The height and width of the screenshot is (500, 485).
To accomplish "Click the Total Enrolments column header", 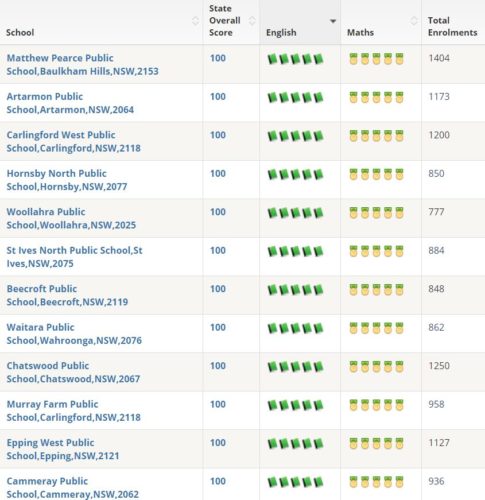I will pyautogui.click(x=452, y=26).
